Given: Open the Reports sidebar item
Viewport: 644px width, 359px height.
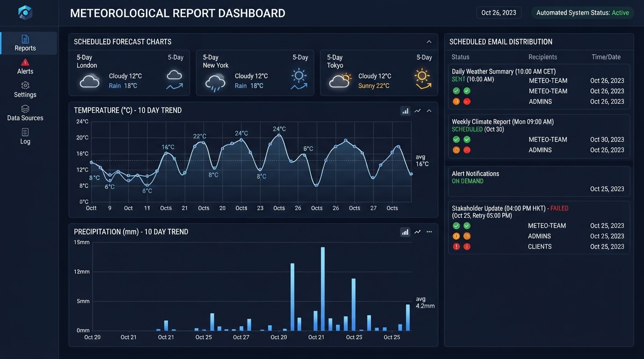Looking at the screenshot, I should tap(29, 43).
